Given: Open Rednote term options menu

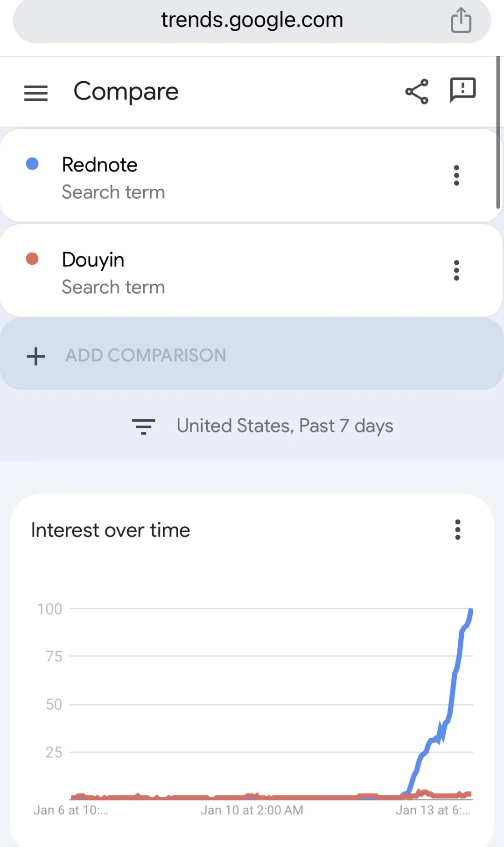Looking at the screenshot, I should pyautogui.click(x=456, y=176).
